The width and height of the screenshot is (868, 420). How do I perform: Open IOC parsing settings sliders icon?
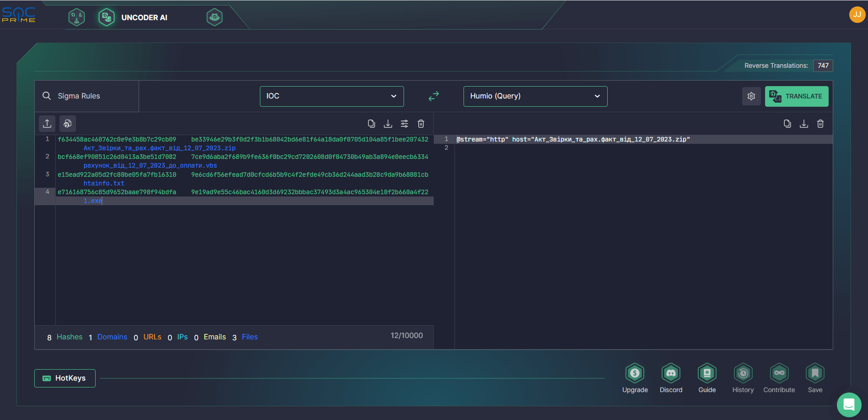(404, 124)
